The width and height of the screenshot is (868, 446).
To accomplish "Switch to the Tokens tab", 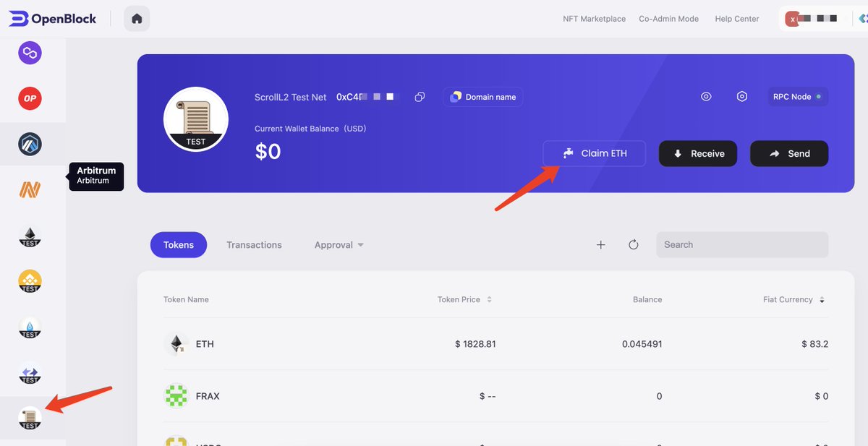I will 179,245.
